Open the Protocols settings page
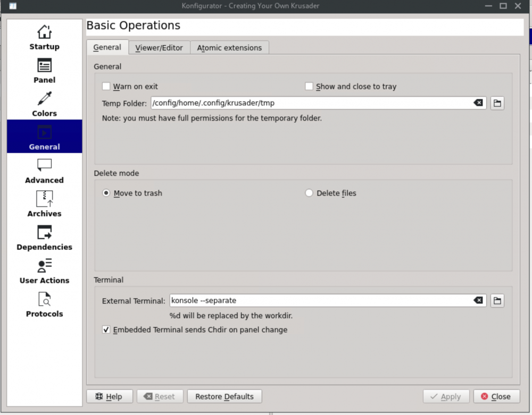This screenshot has height=415, width=532. (45, 304)
